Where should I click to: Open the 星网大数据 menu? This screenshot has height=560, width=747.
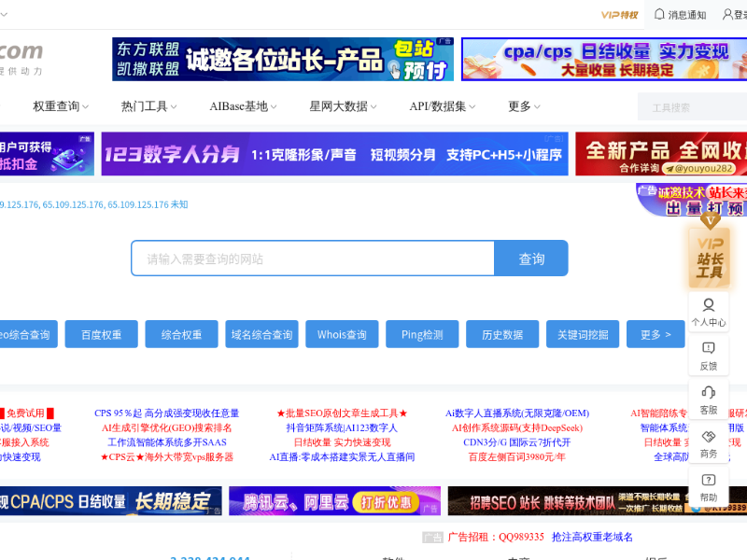click(344, 106)
